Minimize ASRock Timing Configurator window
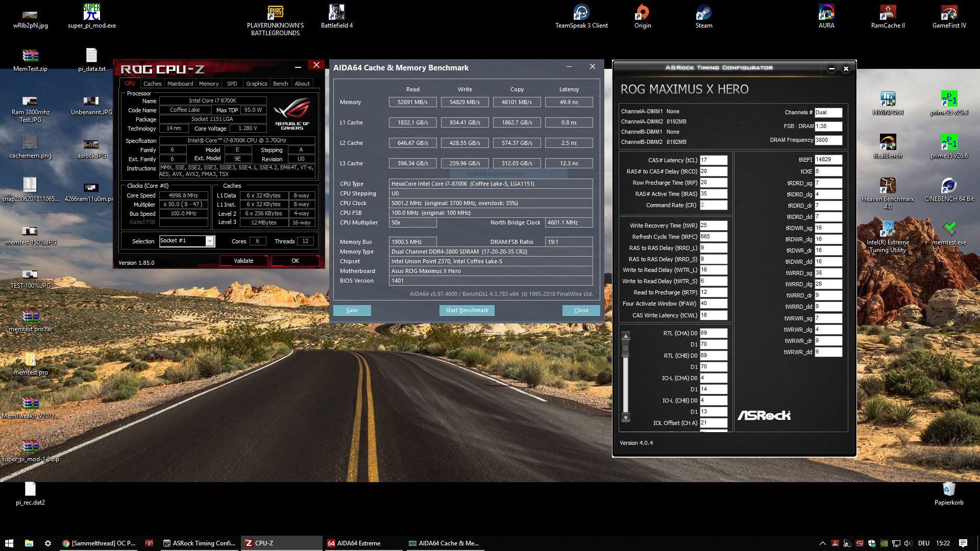The image size is (980, 551). pyautogui.click(x=831, y=68)
